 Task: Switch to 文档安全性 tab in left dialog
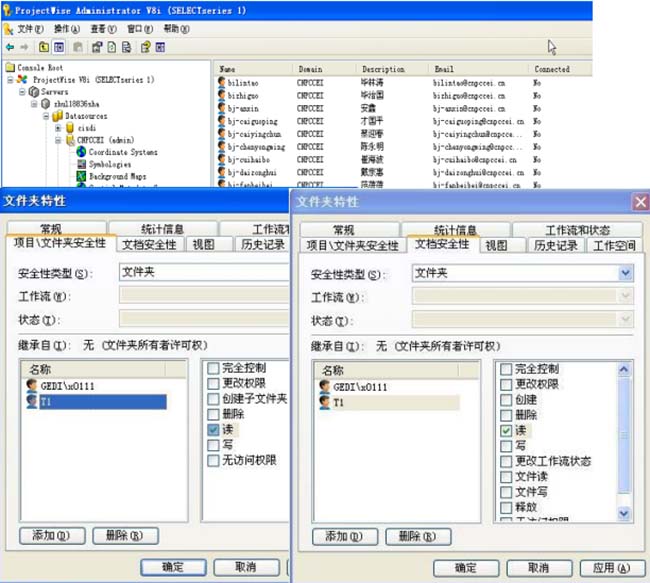(x=149, y=245)
